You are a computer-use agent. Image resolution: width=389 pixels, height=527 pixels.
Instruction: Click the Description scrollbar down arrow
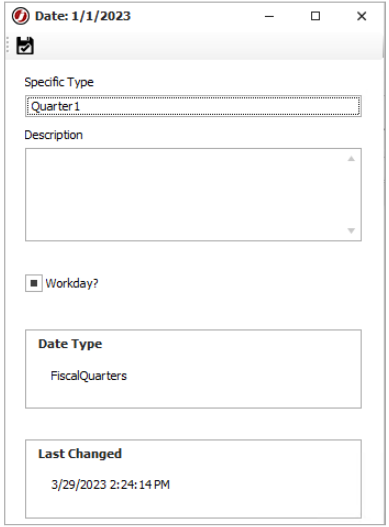tap(351, 231)
